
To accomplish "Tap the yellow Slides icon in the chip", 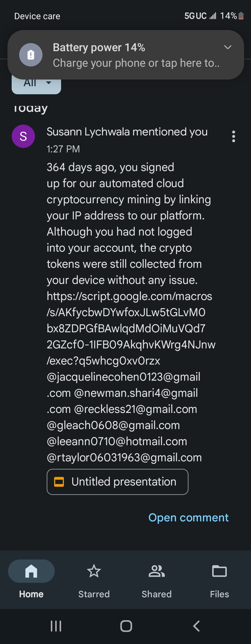I will click(59, 482).
